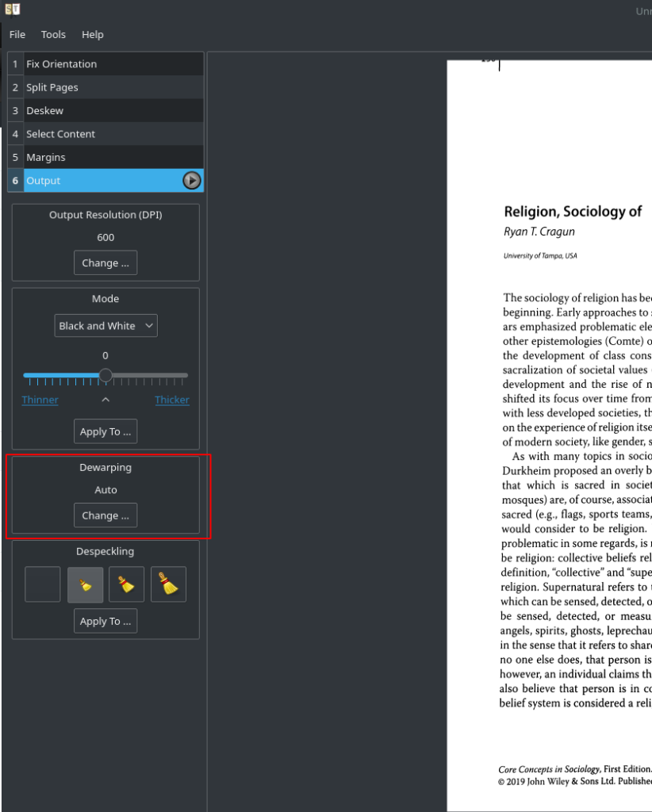Click the Thicker link
This screenshot has height=812, width=652.
[172, 400]
